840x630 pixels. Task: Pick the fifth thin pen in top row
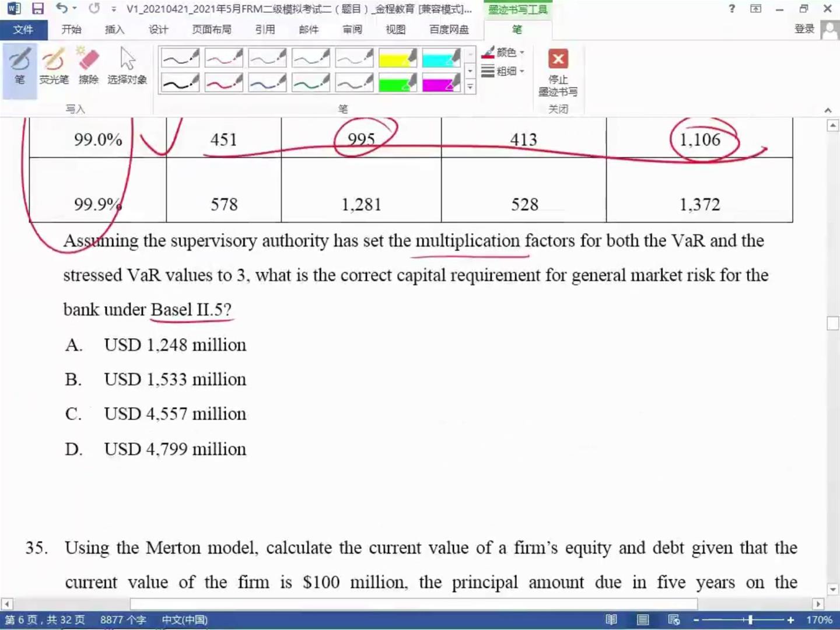pos(354,58)
